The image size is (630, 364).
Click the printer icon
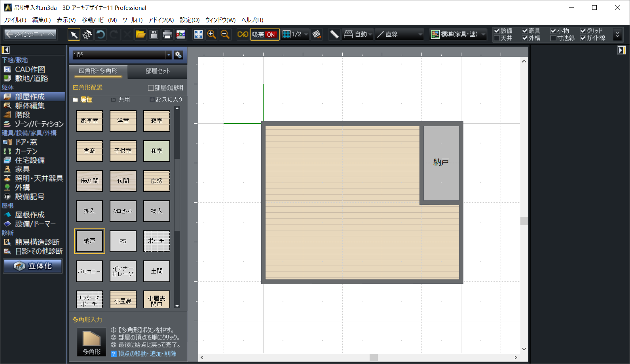point(167,34)
